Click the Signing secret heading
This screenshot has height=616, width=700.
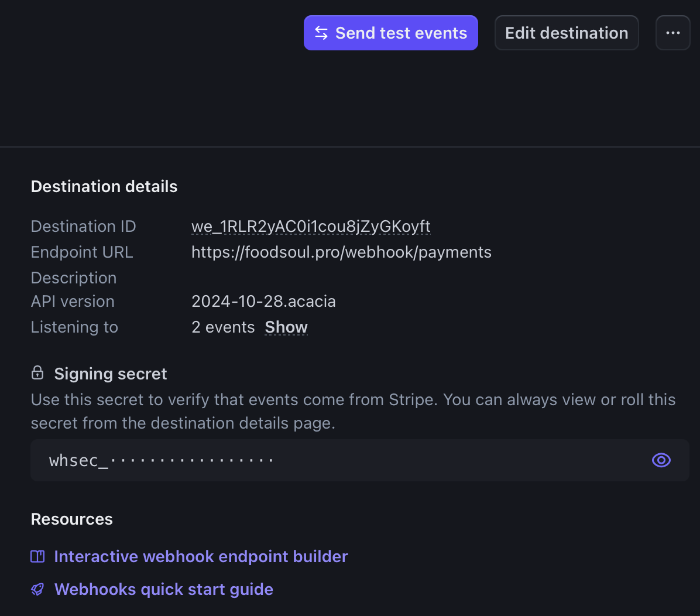pos(111,374)
